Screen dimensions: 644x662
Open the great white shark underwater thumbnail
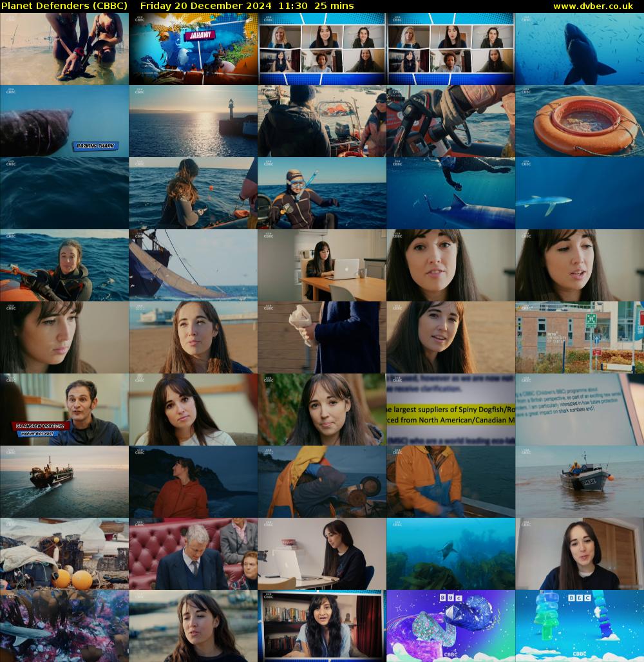[580, 49]
